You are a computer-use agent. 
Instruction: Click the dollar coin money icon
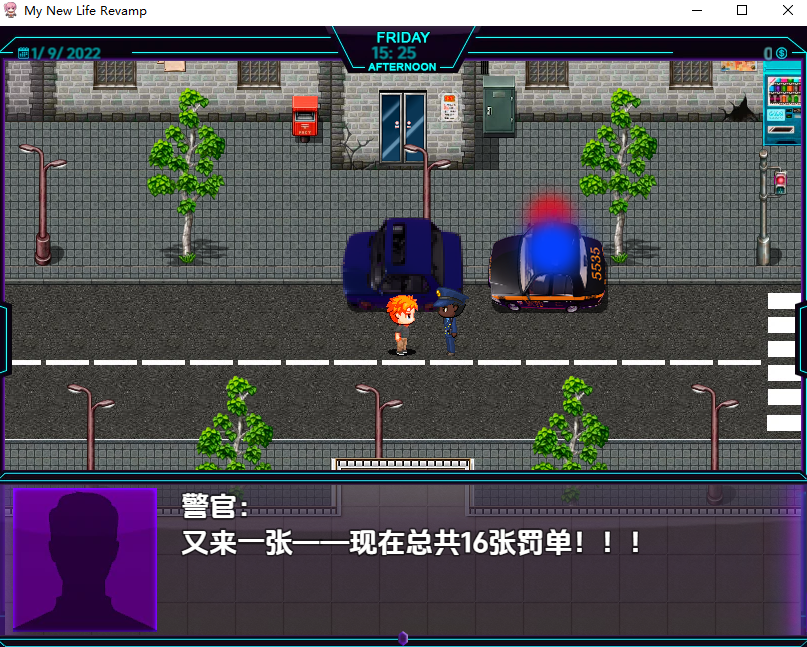pos(781,53)
